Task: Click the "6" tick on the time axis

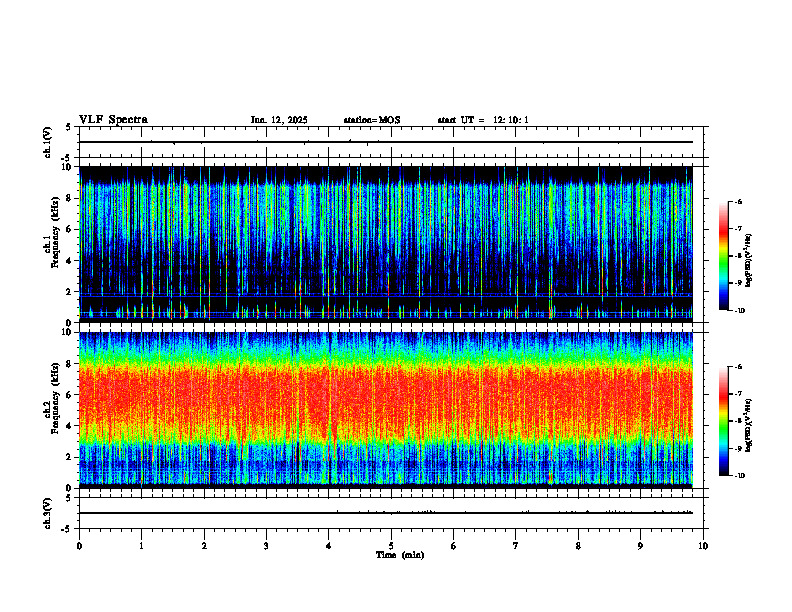Action: 454,546
